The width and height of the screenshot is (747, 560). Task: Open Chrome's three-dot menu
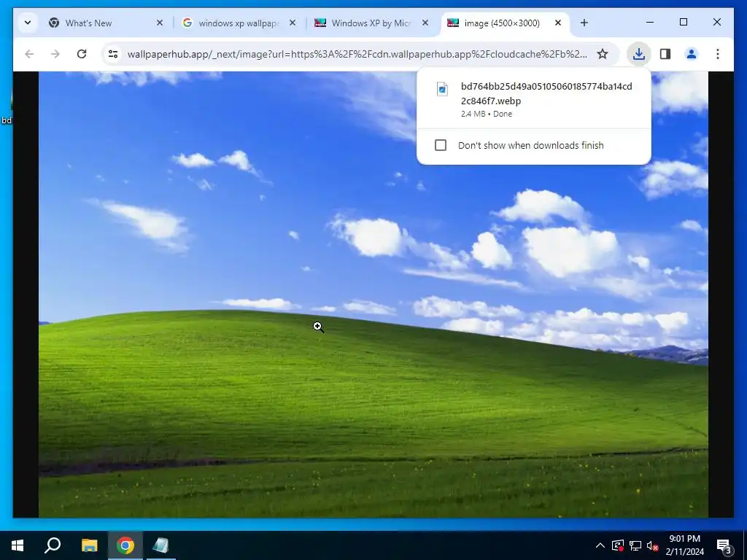click(718, 54)
